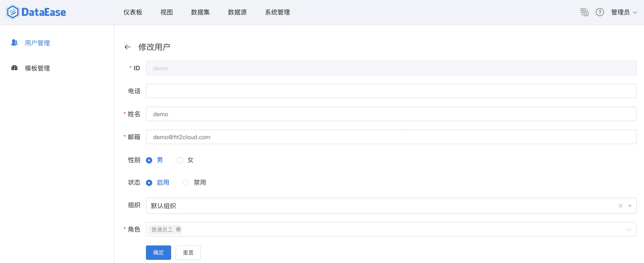Open the 视图 menu
This screenshot has height=263, width=644.
point(167,12)
